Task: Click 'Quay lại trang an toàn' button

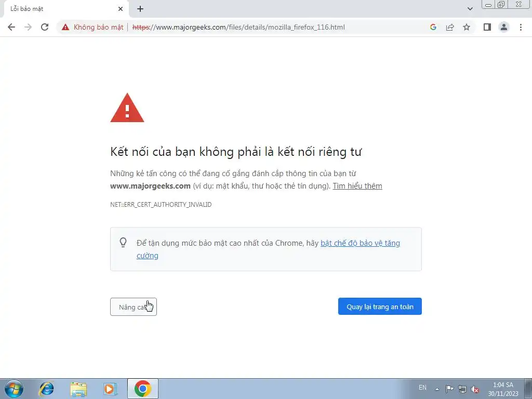Action: tap(380, 307)
